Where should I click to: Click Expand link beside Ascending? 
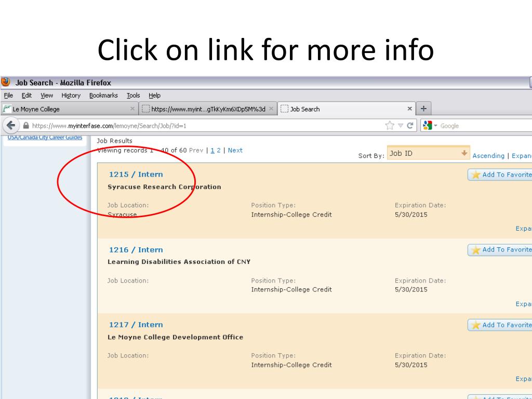522,156
